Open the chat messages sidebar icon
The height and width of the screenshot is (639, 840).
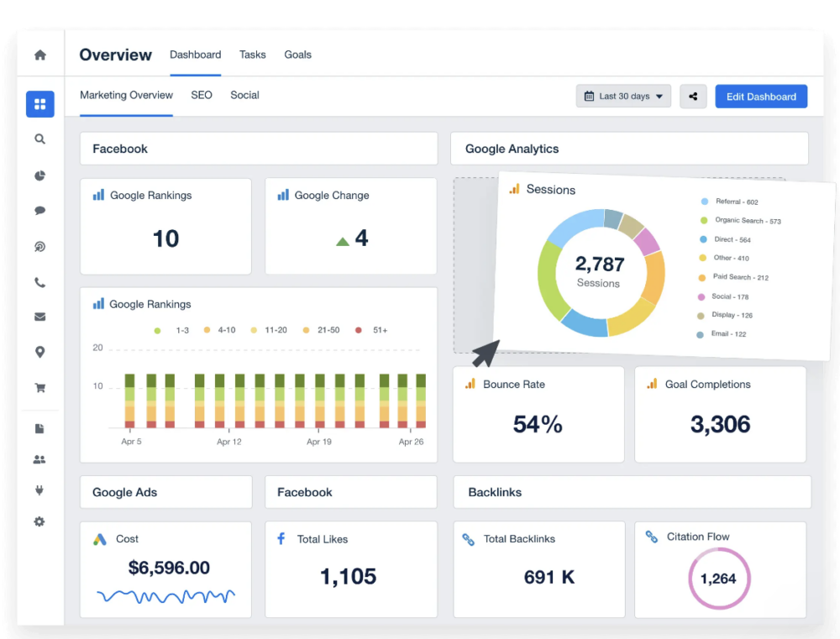[x=39, y=211]
